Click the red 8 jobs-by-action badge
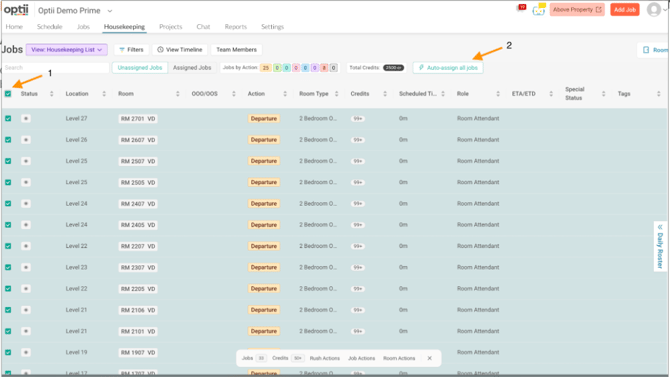The image size is (670, 377). 324,68
